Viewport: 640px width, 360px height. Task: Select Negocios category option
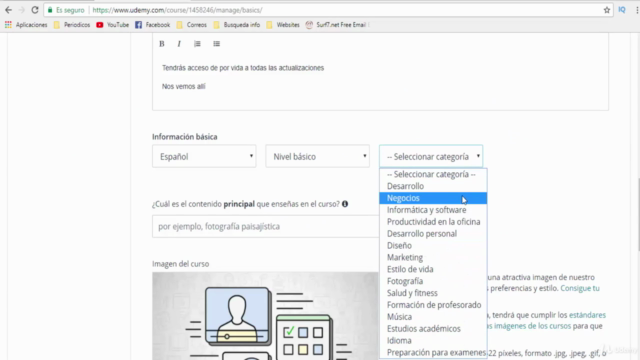click(433, 198)
